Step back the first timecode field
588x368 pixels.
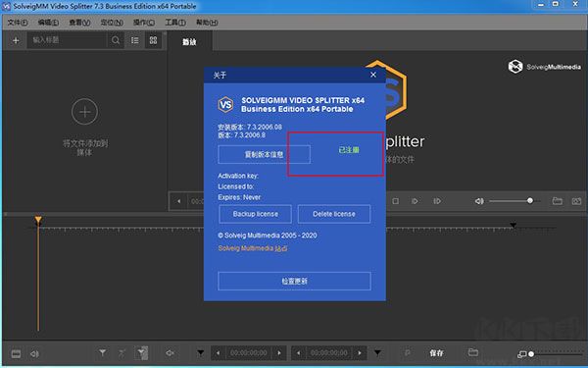pos(218,353)
